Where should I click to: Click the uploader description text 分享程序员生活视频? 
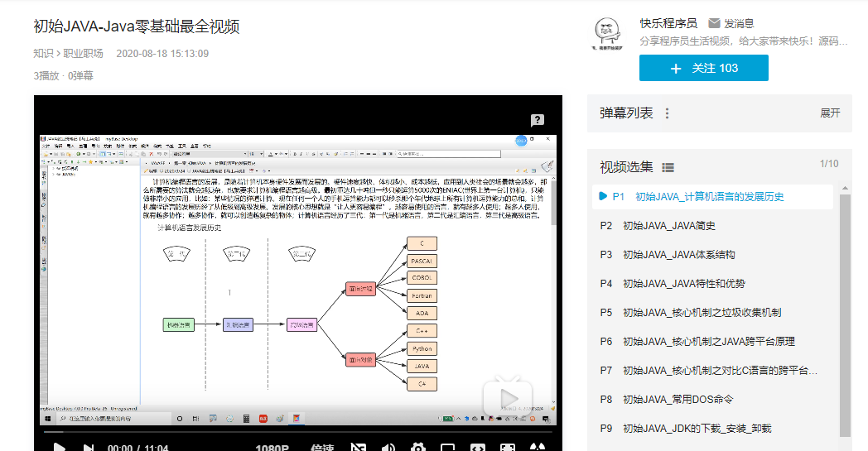tap(744, 41)
